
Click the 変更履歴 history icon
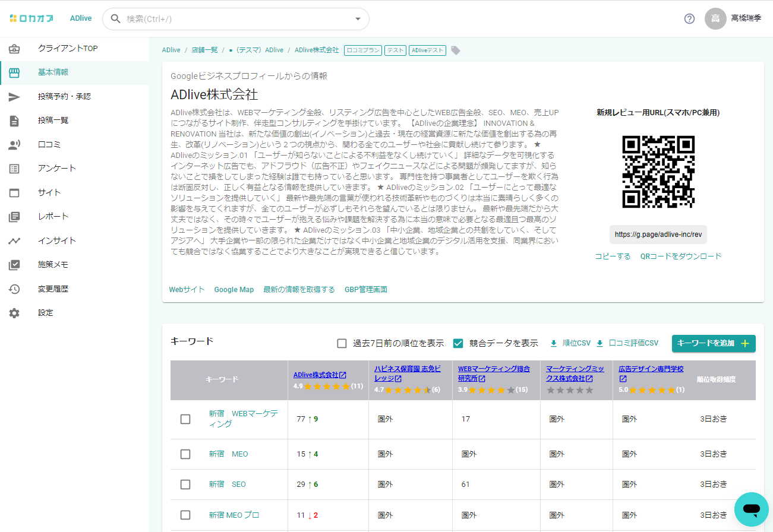coord(14,289)
